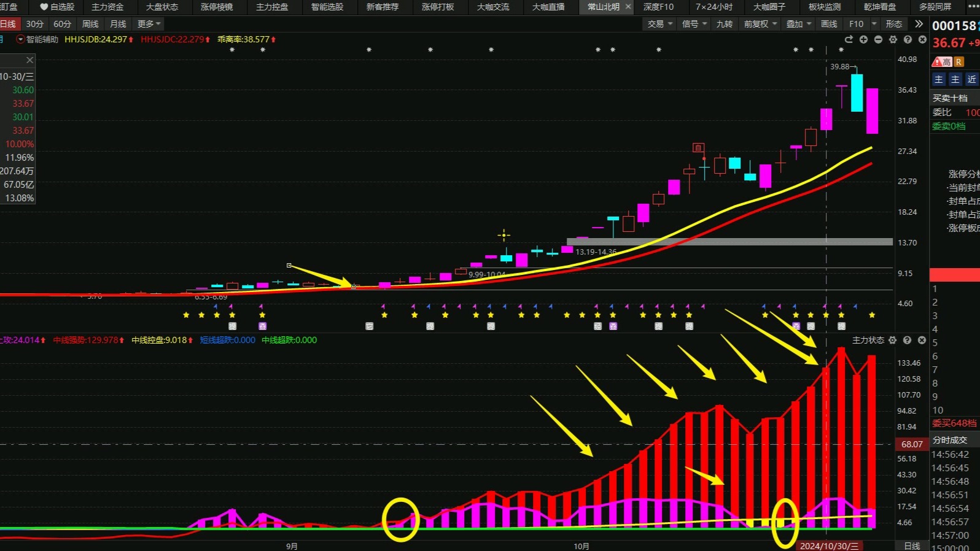Click the 委卖0档 label
Image resolution: width=980 pixels, height=551 pixels.
(949, 126)
